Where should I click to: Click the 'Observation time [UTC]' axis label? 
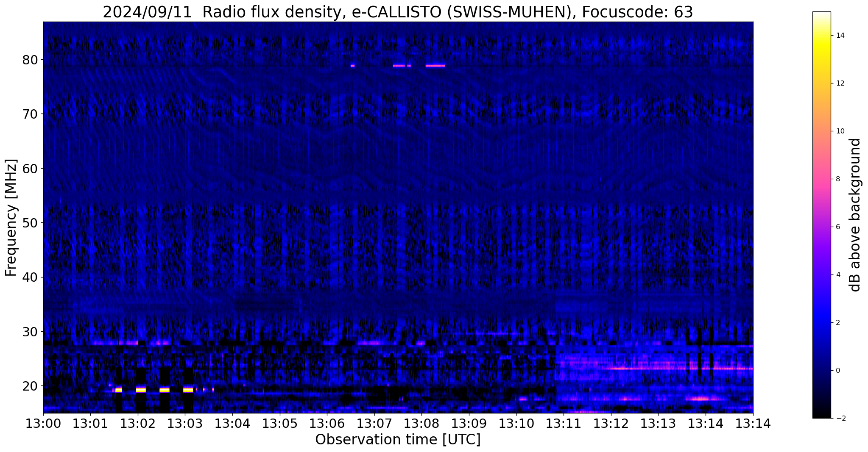(x=398, y=440)
